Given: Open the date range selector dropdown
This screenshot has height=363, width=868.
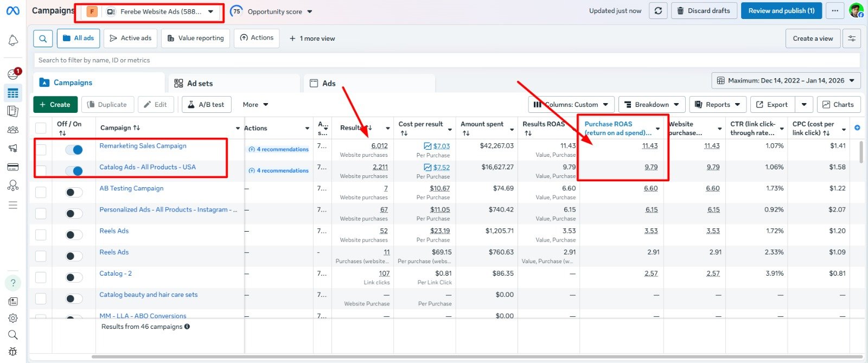Looking at the screenshot, I should point(785,81).
